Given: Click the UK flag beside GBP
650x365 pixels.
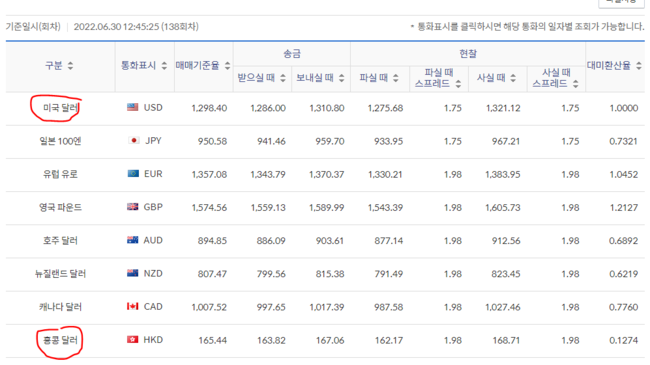Looking at the screenshot, I should (133, 207).
